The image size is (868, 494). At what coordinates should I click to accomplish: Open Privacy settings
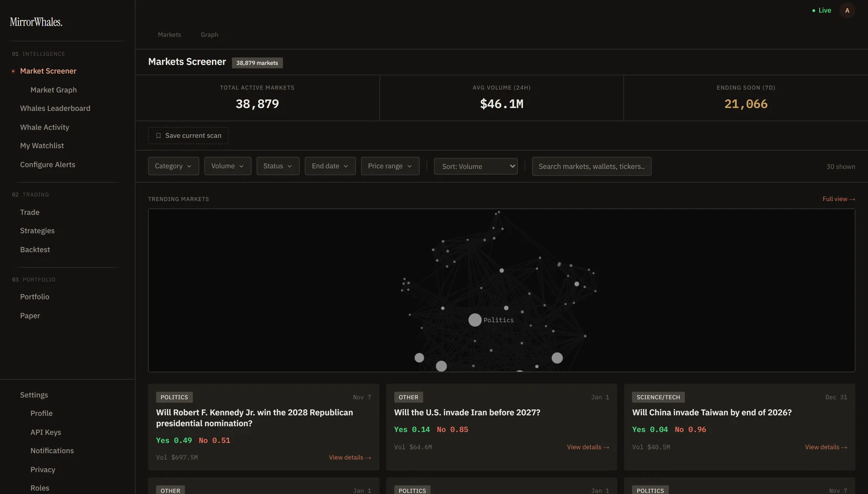43,470
